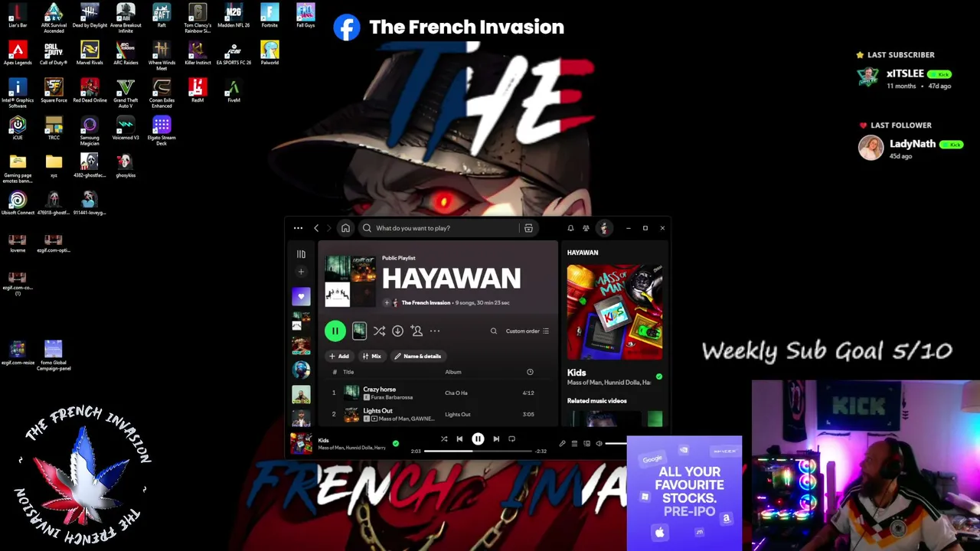Toggle shuffle in the bottom player bar
The width and height of the screenshot is (980, 551).
point(444,439)
